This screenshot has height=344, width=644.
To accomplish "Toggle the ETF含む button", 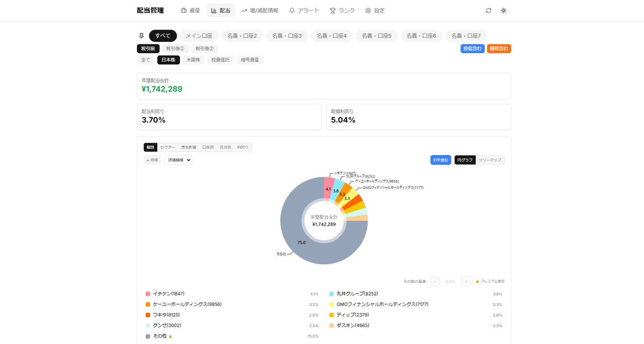I will (x=441, y=160).
